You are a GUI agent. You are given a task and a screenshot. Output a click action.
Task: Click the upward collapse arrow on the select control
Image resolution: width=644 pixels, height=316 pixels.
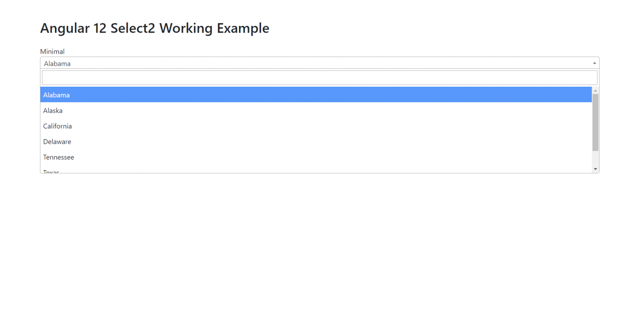tap(595, 62)
